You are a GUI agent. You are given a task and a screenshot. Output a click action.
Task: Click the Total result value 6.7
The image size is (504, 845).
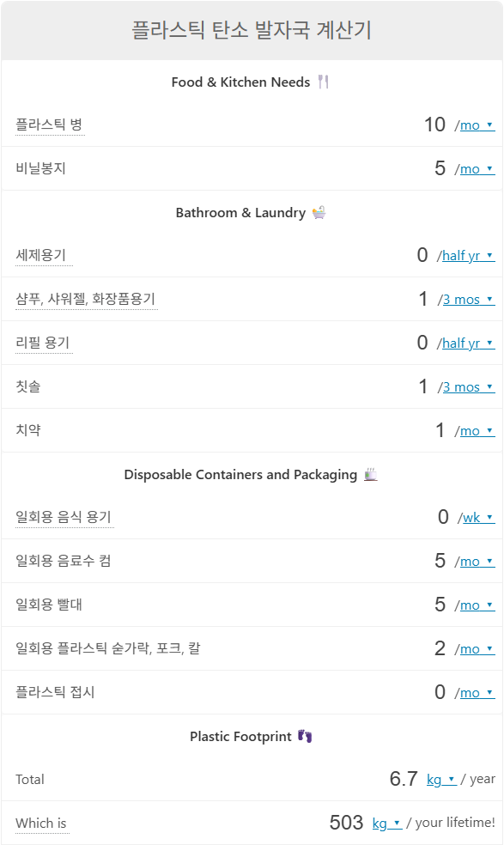[404, 779]
